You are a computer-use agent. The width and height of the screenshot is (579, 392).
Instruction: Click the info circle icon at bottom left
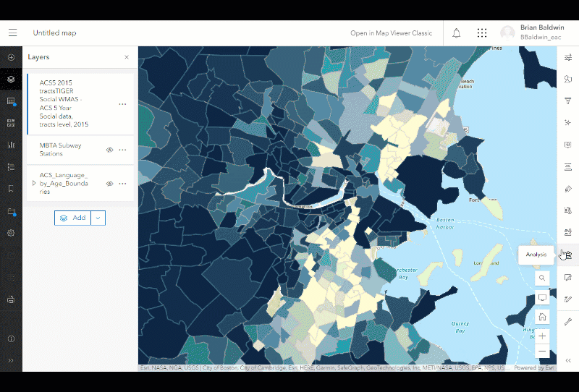(11, 339)
